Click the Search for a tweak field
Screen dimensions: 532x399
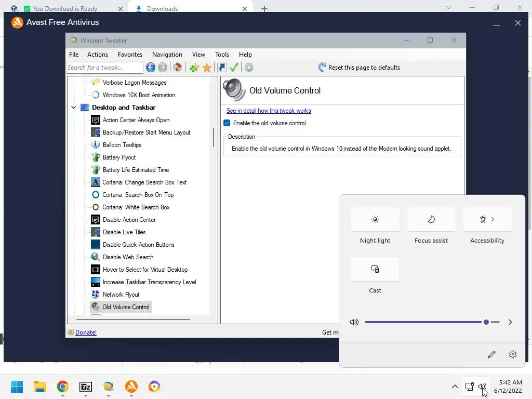click(105, 68)
